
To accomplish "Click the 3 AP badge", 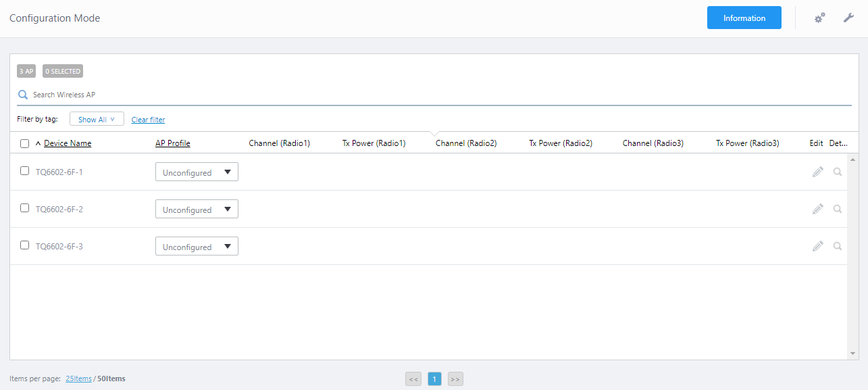I will click(x=26, y=71).
